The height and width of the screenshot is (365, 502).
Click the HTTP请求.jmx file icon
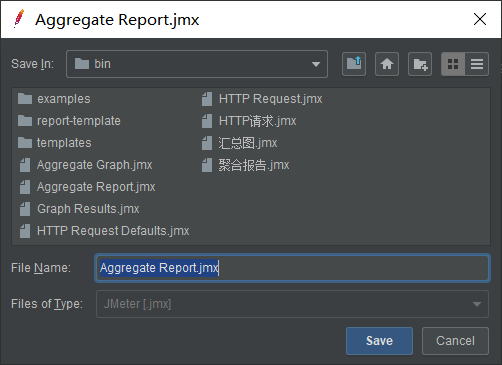(207, 121)
